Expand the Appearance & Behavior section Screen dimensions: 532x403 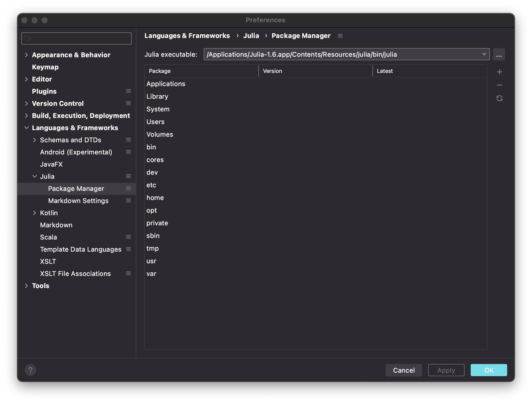[27, 55]
